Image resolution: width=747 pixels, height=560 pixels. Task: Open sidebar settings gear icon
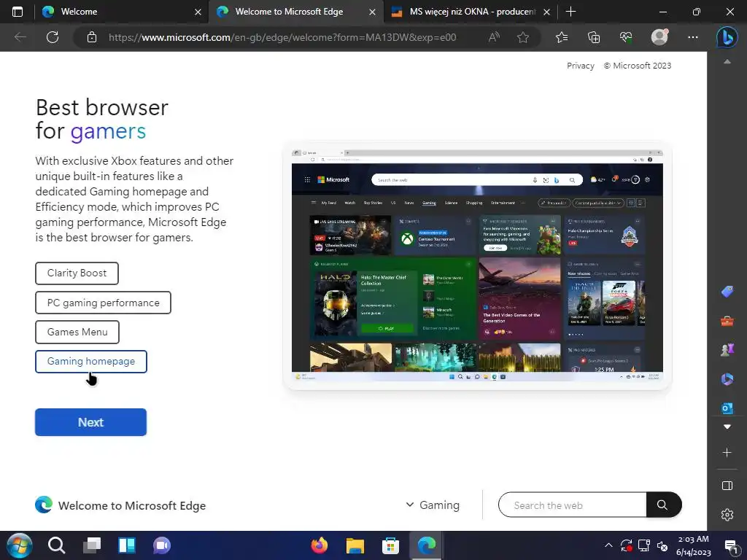[x=727, y=514]
